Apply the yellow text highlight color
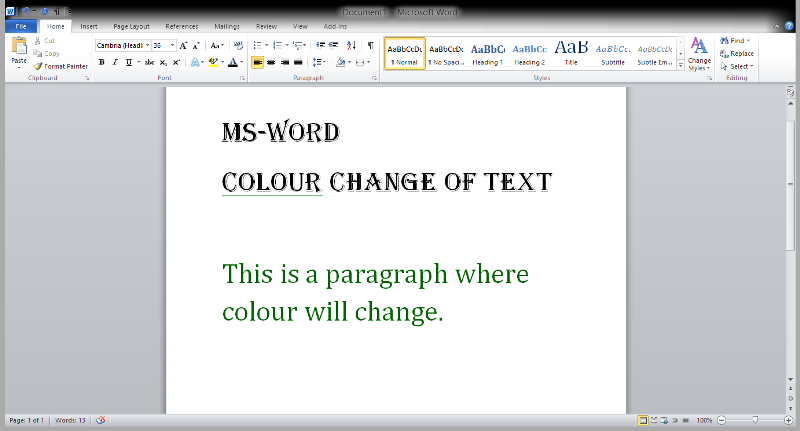Viewport: 800px width, 431px height. 213,62
